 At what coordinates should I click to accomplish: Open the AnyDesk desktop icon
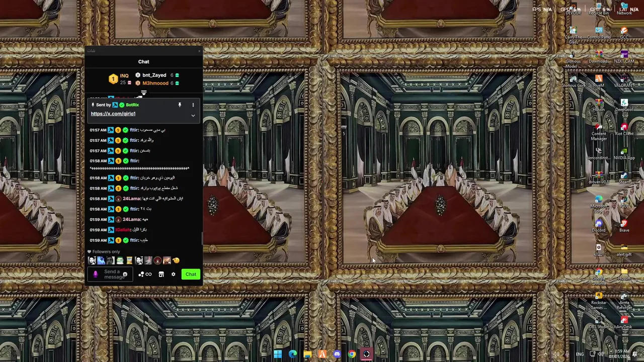tap(624, 323)
